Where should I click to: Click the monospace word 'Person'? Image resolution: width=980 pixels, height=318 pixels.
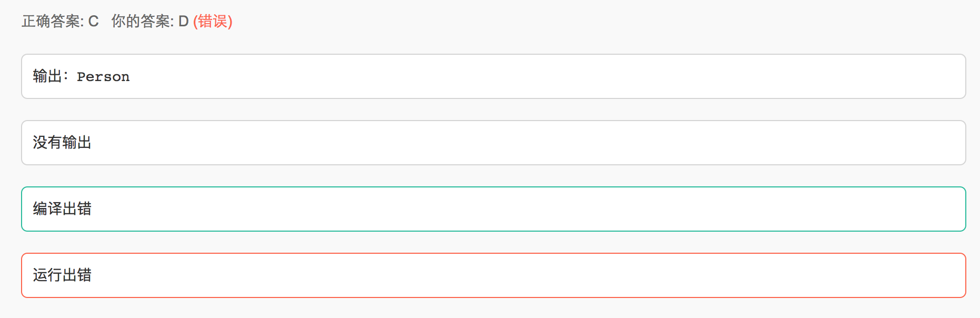pyautogui.click(x=103, y=77)
